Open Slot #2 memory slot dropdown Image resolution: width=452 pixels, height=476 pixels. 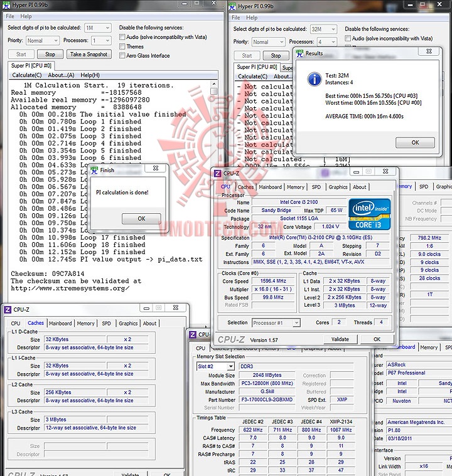tap(215, 366)
